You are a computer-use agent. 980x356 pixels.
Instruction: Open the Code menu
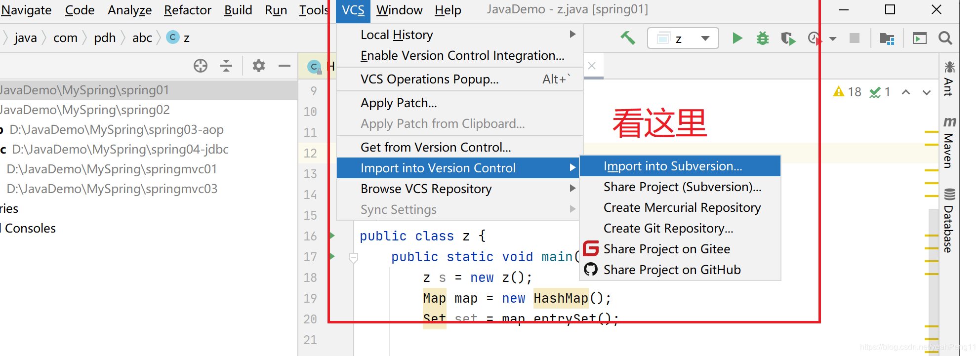[x=80, y=10]
